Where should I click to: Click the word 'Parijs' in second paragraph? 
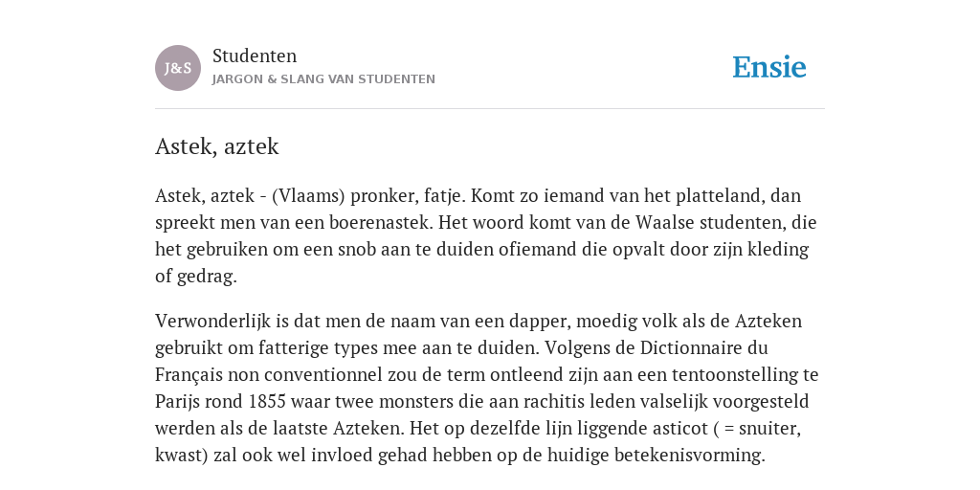(x=179, y=401)
